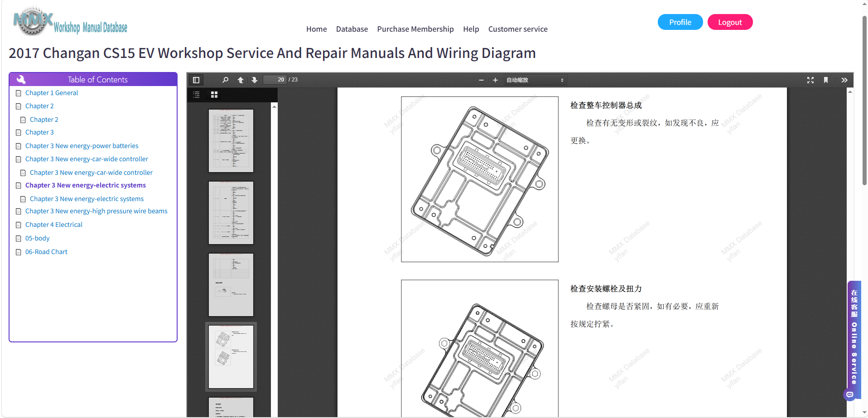Screen dimensions: 868x418
Task: Open Chapter 4 Electrical
Action: (54, 225)
